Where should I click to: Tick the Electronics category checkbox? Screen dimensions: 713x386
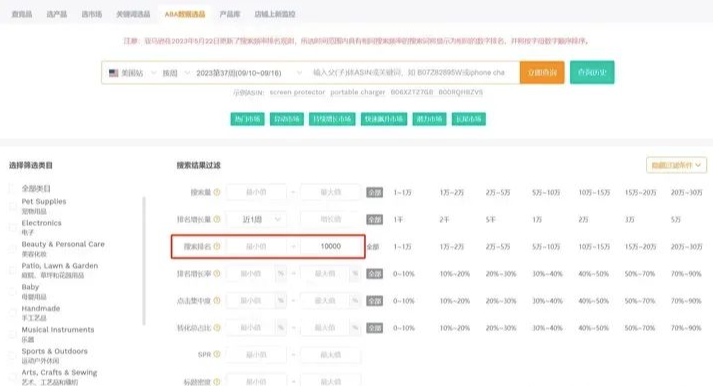[13, 227]
